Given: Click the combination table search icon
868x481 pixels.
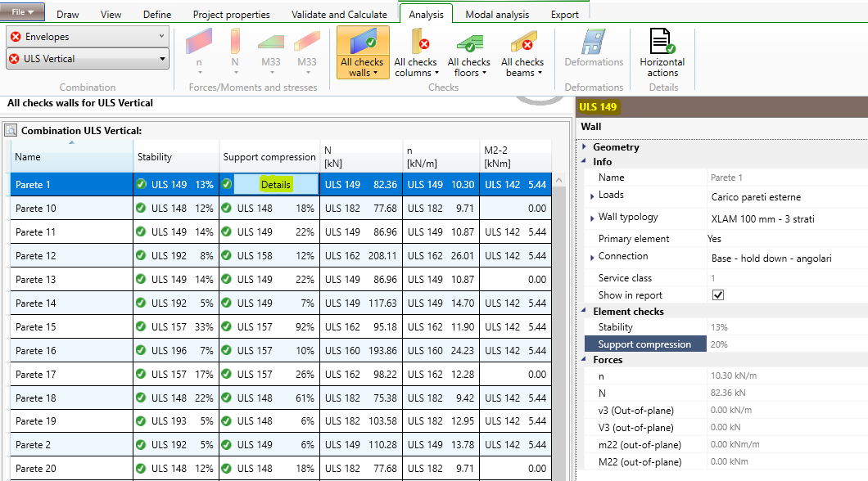Looking at the screenshot, I should click(11, 131).
